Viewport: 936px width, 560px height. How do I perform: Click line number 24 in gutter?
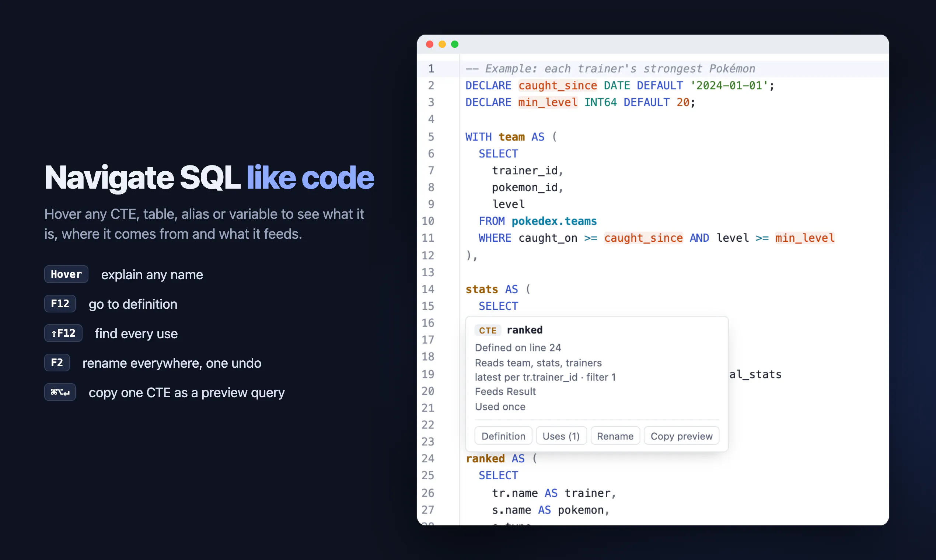(428, 458)
